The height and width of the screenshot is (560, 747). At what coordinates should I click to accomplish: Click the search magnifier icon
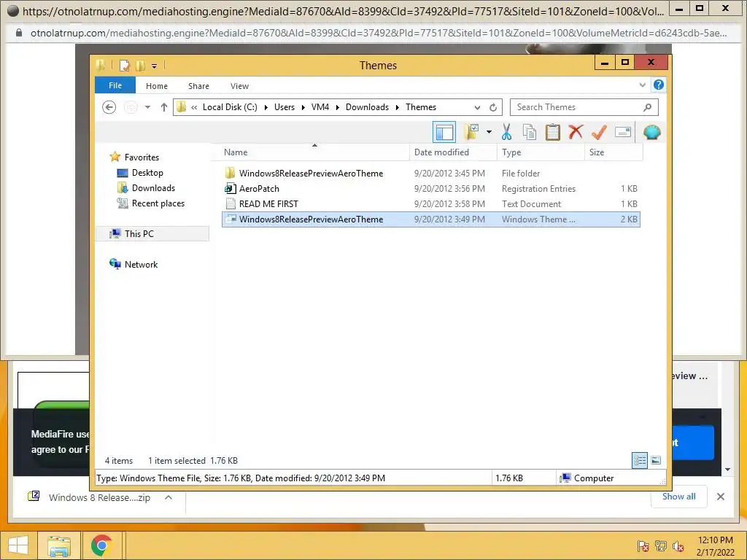click(x=647, y=107)
